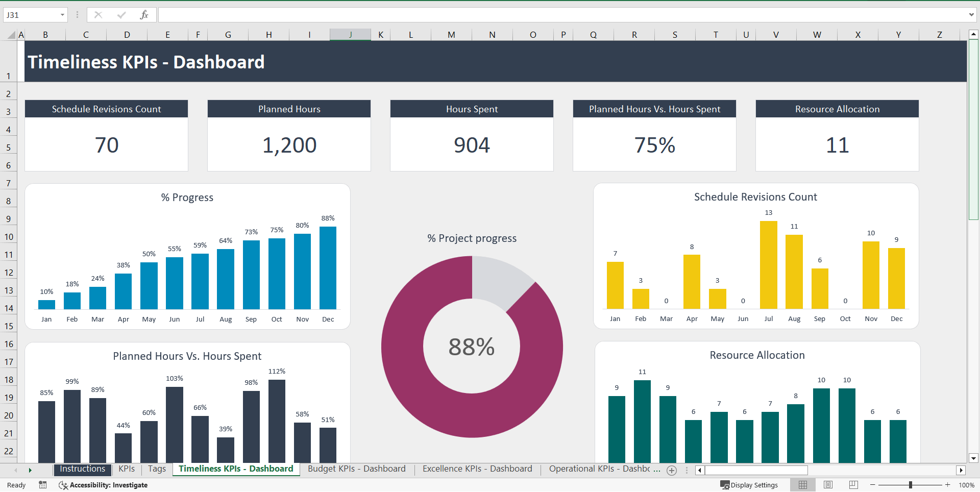Click the Timeliness KPIs - Dashboard title
The width and height of the screenshot is (980, 492).
[146, 62]
